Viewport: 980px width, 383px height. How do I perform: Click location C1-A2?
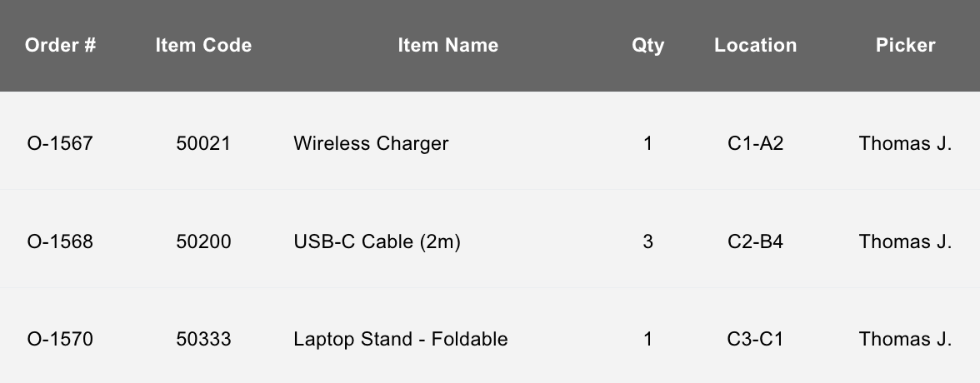pyautogui.click(x=755, y=143)
